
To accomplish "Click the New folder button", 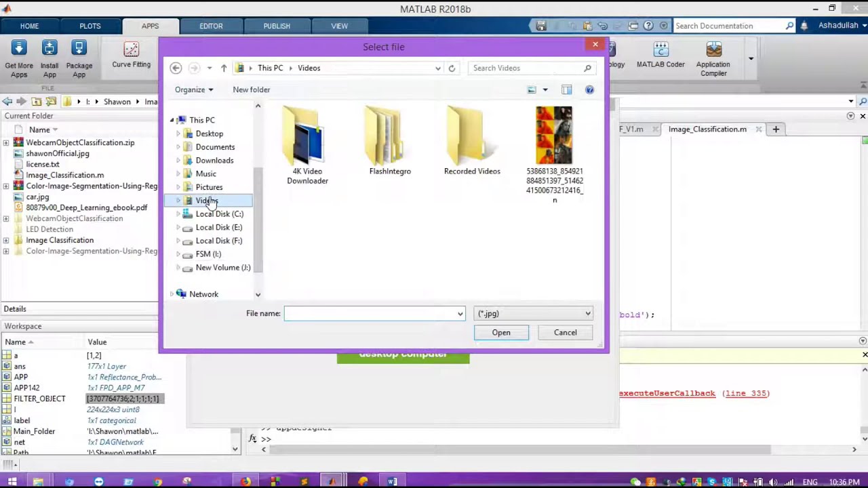I will pyautogui.click(x=252, y=89).
